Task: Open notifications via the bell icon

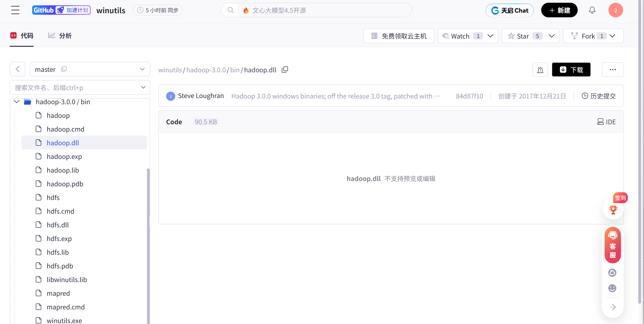Action: tap(592, 10)
